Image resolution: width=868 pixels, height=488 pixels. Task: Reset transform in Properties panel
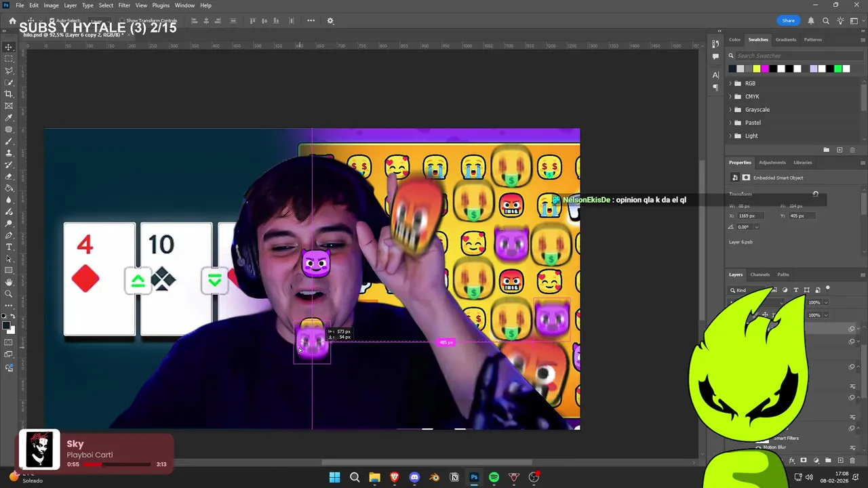815,195
